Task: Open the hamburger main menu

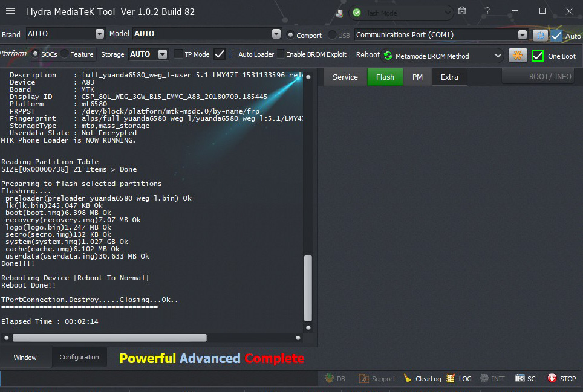Action: point(10,11)
